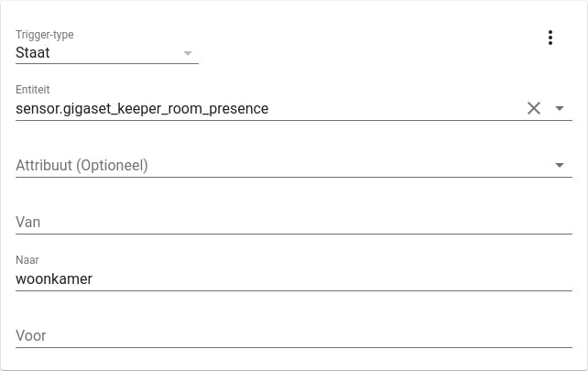Expand the Attribuut dropdown arrow
Image resolution: width=588 pixels, height=371 pixels.
click(560, 166)
